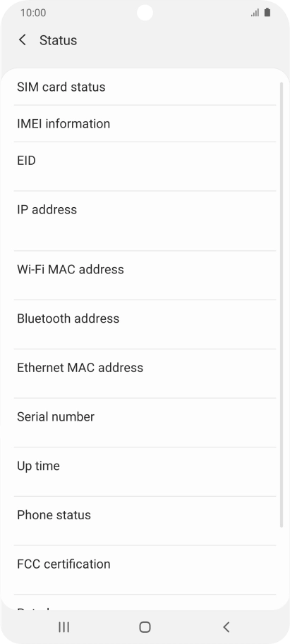
Task: Tap the Serial number entry
Action: 145,423
